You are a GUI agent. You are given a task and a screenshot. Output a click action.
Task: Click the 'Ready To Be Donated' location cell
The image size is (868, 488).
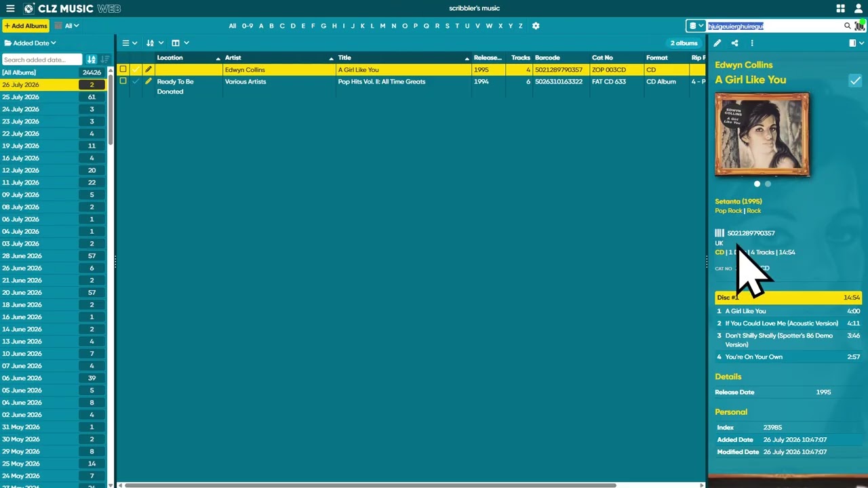pyautogui.click(x=189, y=87)
